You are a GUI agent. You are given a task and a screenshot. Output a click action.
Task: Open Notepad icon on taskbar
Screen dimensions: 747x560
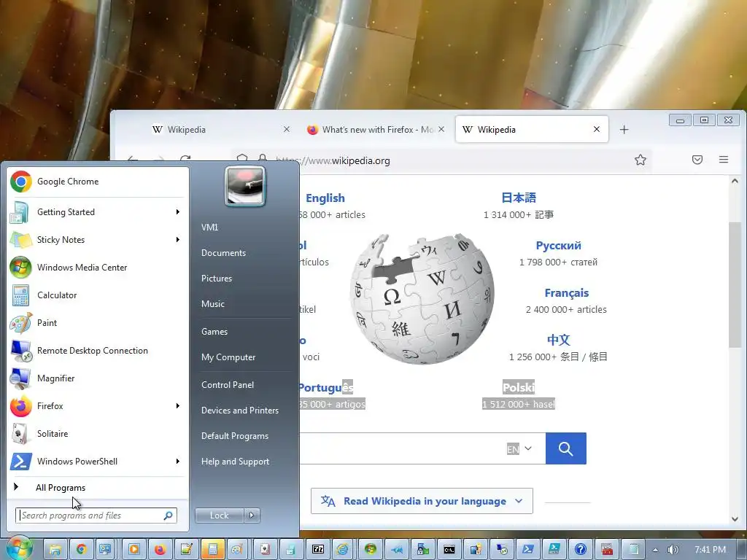pos(633,550)
